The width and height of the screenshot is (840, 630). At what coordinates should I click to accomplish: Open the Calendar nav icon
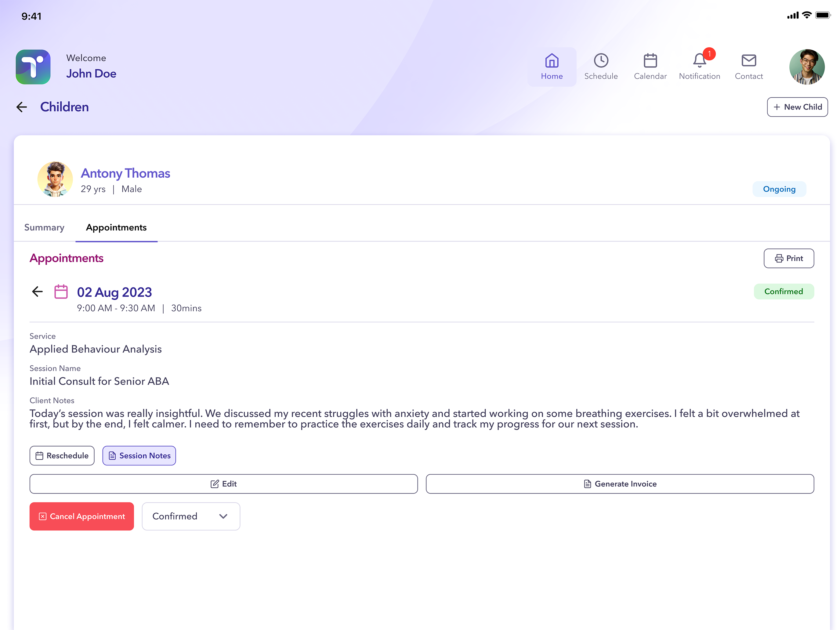pyautogui.click(x=650, y=61)
